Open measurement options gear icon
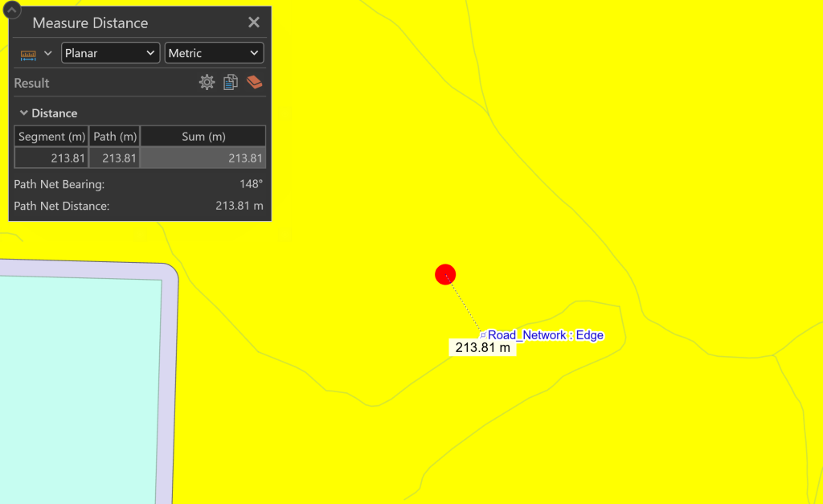Screen dimensions: 823x504 (207, 83)
